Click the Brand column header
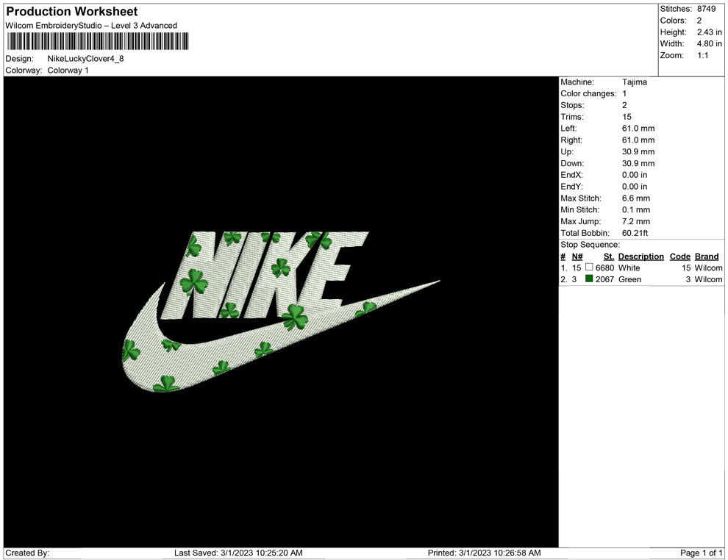This screenshot has height=560, width=728. coord(707,256)
